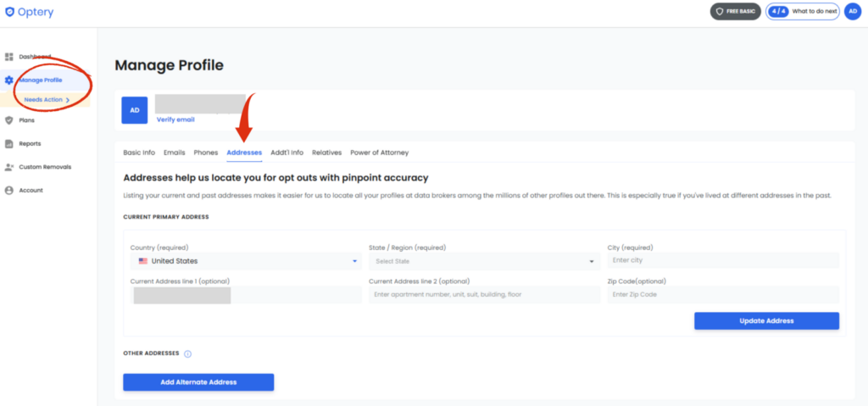Click the FREE BASIC plan badge
The image size is (868, 406).
point(736,11)
